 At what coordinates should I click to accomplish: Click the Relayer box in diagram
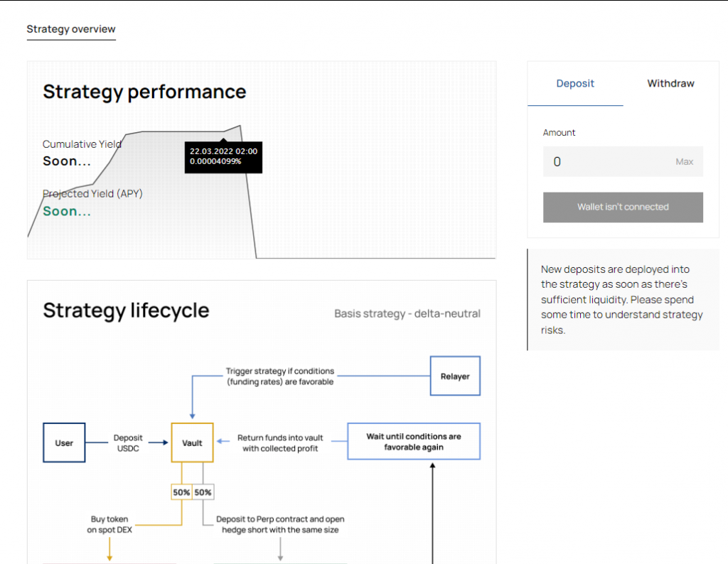point(455,376)
